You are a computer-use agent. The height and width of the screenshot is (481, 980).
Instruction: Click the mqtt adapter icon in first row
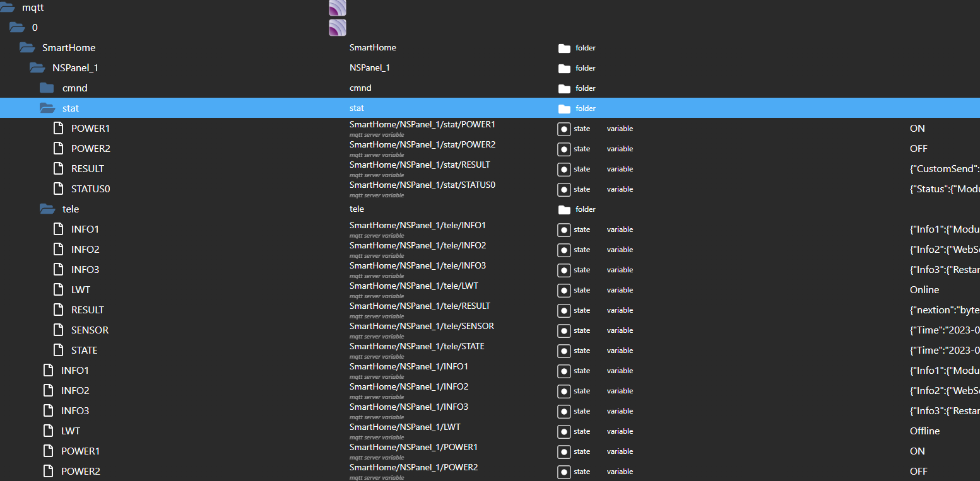coord(338,8)
